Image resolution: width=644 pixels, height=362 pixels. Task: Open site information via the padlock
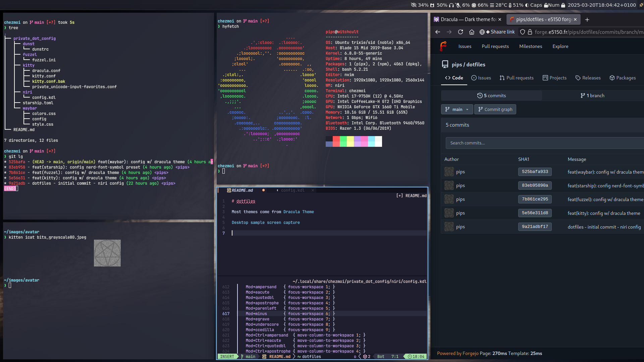[530, 32]
